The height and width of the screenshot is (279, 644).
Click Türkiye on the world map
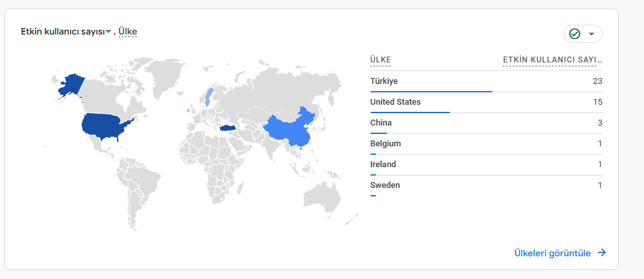pyautogui.click(x=229, y=128)
